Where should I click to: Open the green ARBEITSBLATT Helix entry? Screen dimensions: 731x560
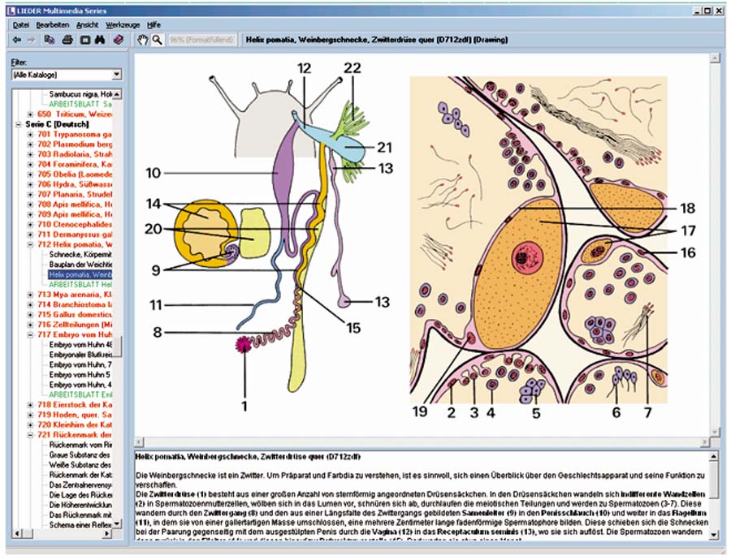81,285
